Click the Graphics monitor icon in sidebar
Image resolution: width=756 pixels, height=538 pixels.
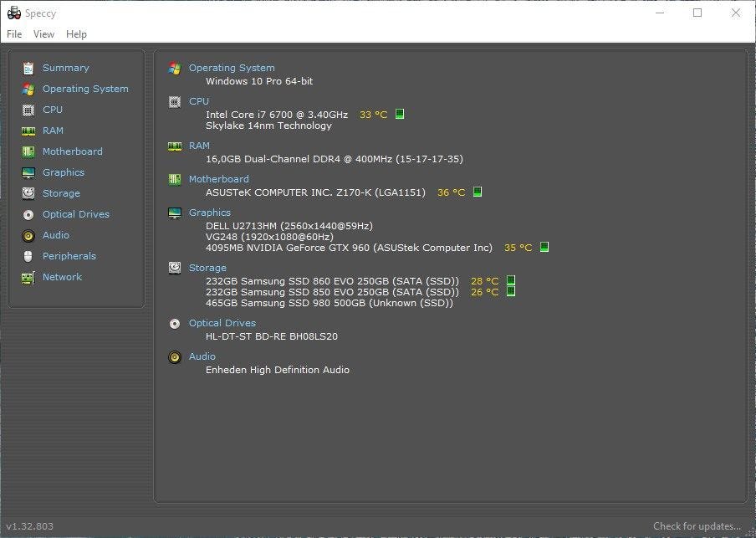28,172
